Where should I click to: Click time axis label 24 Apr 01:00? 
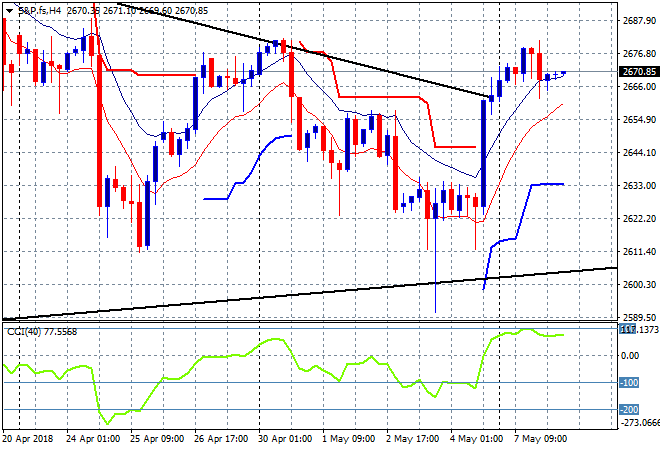click(93, 439)
